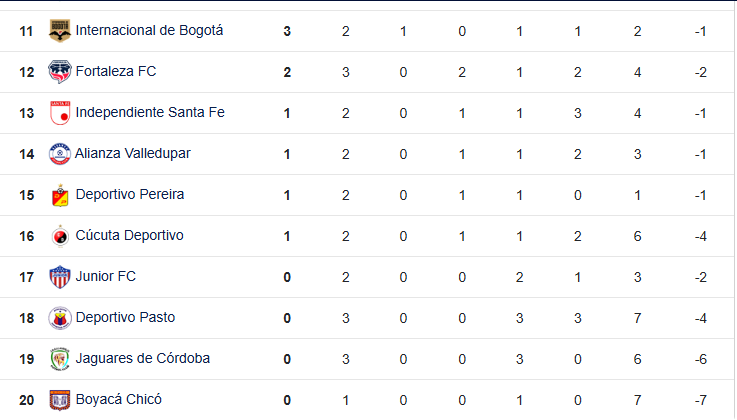Click the Junior FC shield logo
Screen dimensions: 737x420
click(x=60, y=277)
